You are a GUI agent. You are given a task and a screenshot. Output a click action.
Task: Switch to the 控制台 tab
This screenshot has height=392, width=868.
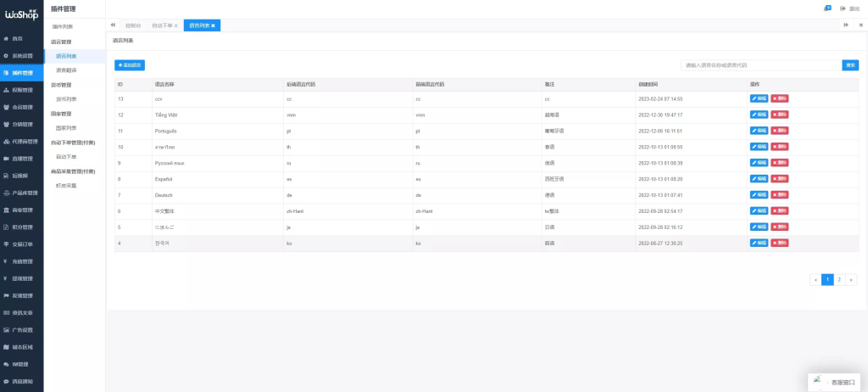(x=133, y=25)
